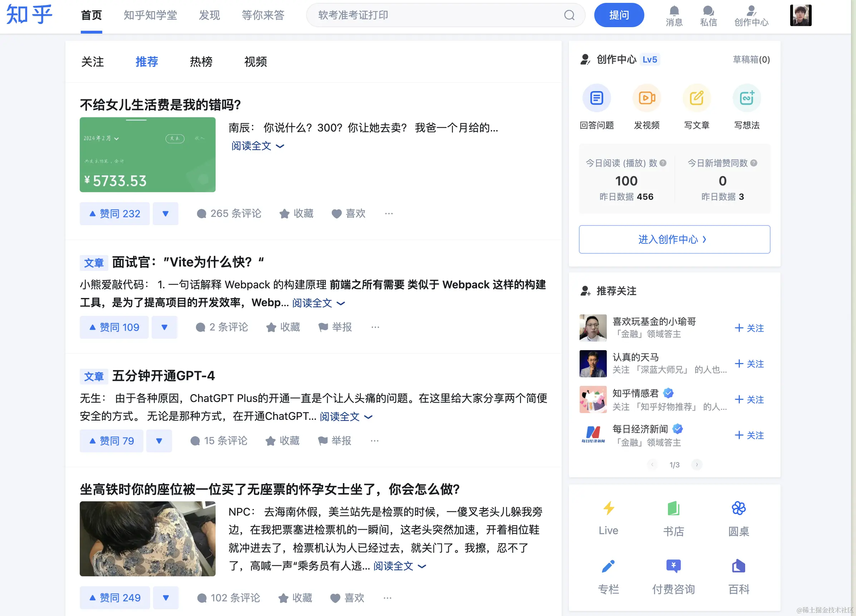Viewport: 856px width, 616px height.
Task: Open 发现 nav item
Action: coord(210,15)
